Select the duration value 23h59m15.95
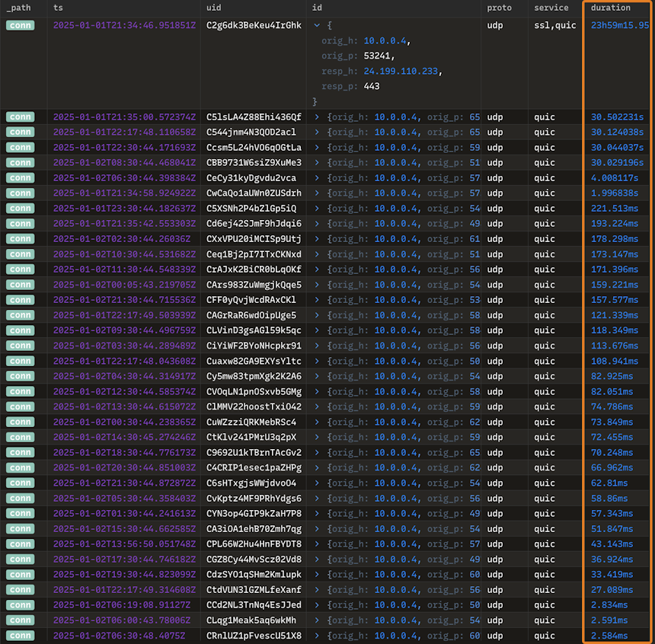655x644 pixels. click(621, 24)
